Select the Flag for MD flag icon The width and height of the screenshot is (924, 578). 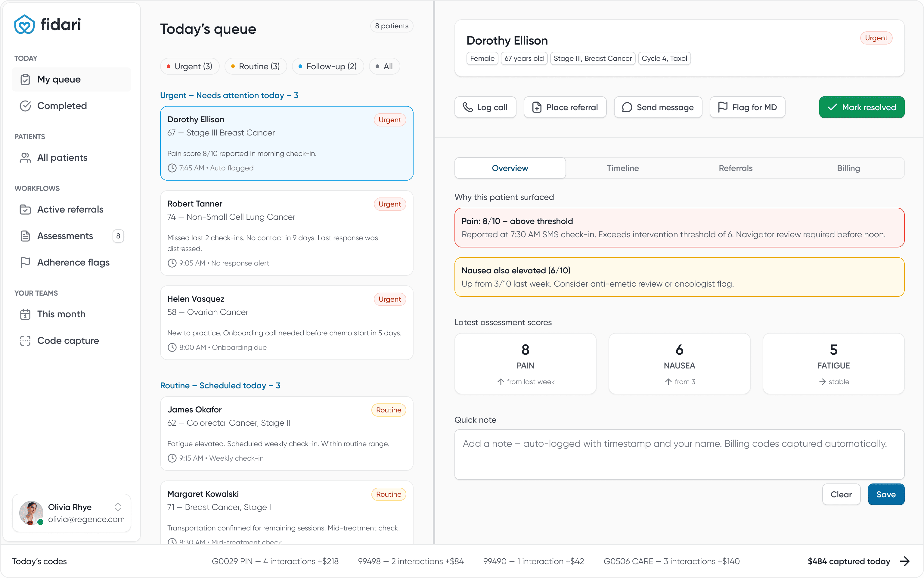click(x=723, y=107)
